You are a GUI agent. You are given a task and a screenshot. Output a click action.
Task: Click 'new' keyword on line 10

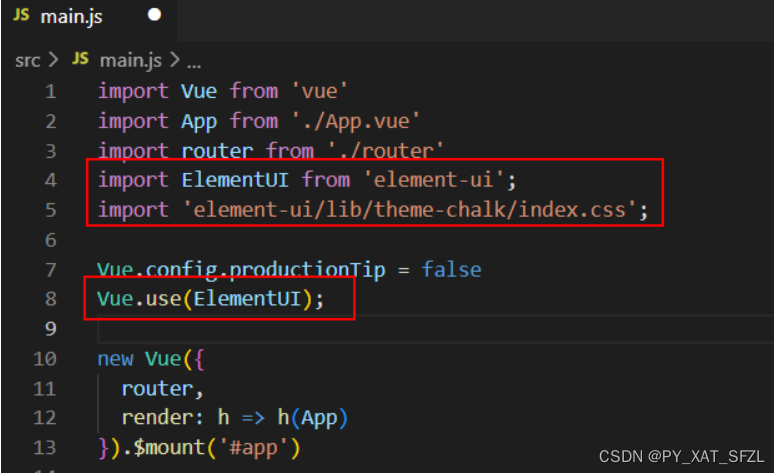tap(115, 359)
